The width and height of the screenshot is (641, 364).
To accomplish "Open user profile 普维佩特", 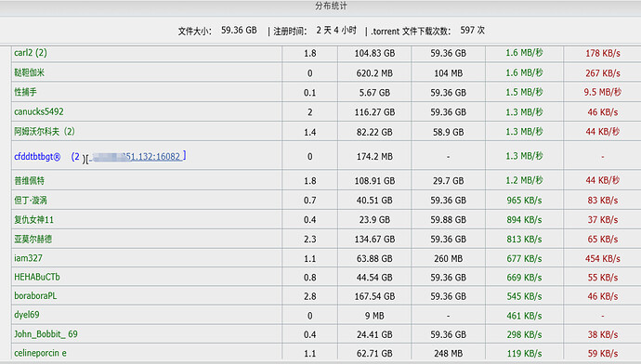I will (29, 180).
